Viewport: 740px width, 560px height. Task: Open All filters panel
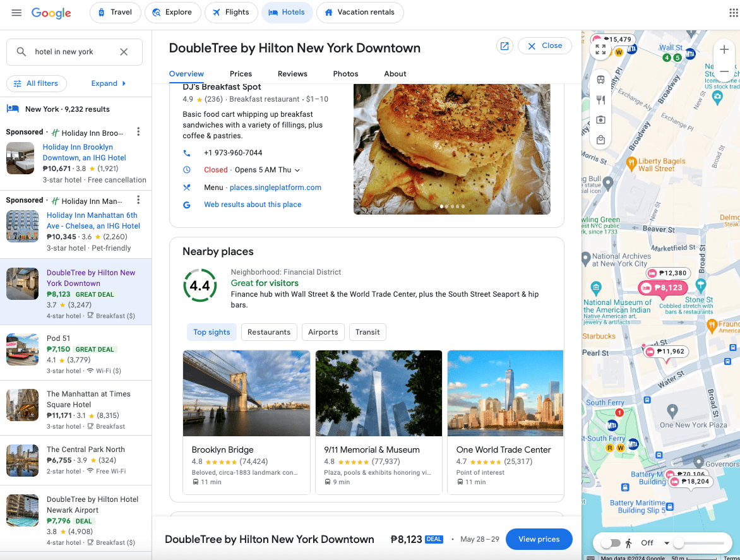[37, 83]
